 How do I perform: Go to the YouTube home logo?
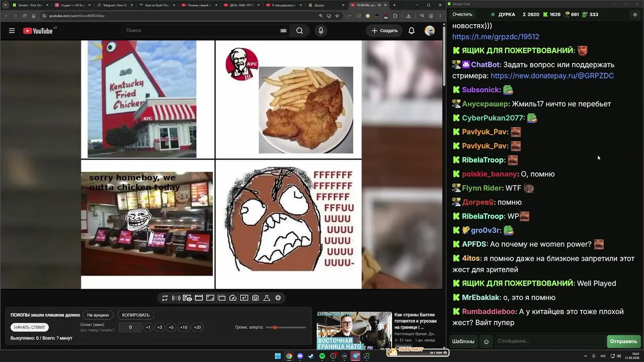click(x=38, y=31)
